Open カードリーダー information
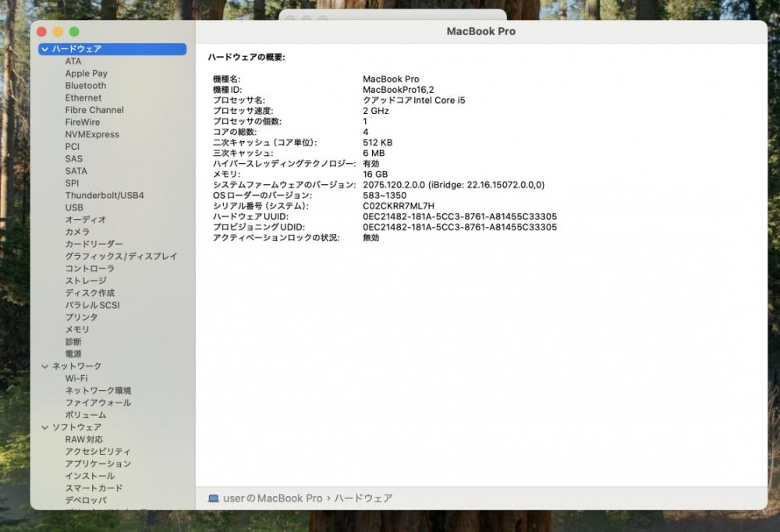Image resolution: width=780 pixels, height=532 pixels. pos(94,244)
